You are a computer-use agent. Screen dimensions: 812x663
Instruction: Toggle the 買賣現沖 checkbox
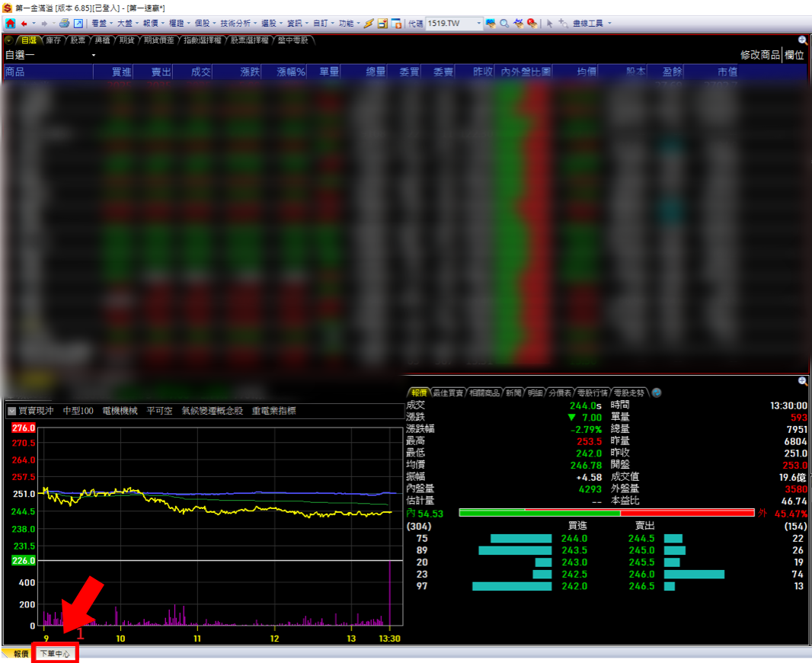pos(11,411)
